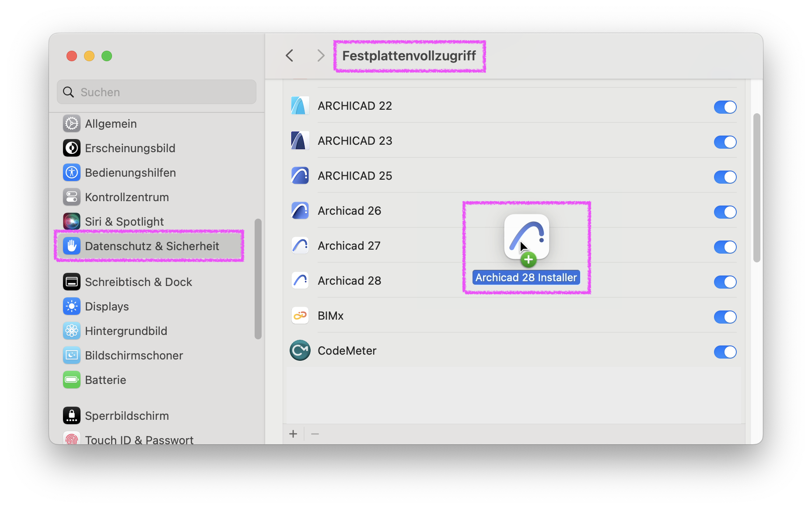Click the Sperrbildschirm lock icon
Screen dimensions: 812x509
[72, 416]
